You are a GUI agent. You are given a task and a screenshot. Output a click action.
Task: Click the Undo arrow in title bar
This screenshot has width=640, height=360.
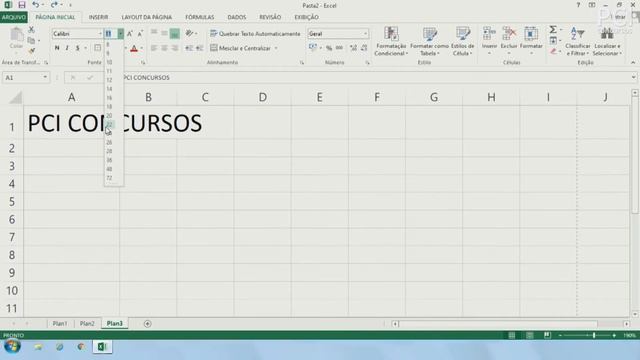[x=36, y=5]
